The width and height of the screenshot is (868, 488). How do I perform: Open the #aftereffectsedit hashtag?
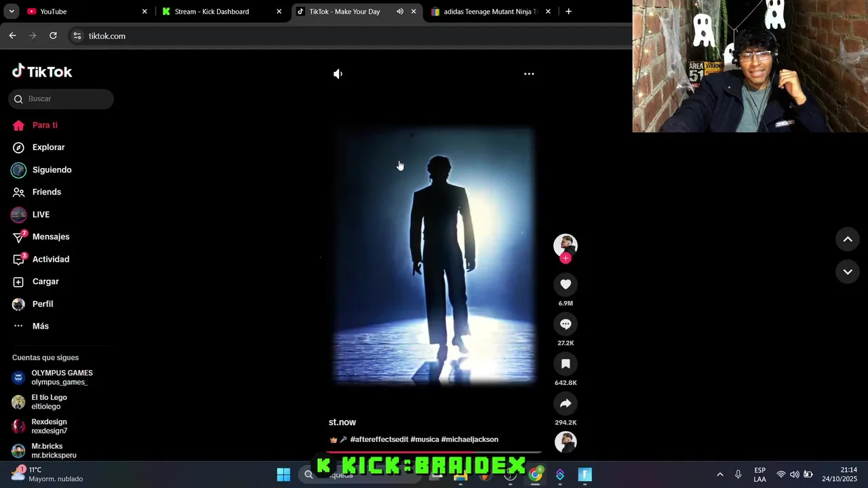click(379, 440)
